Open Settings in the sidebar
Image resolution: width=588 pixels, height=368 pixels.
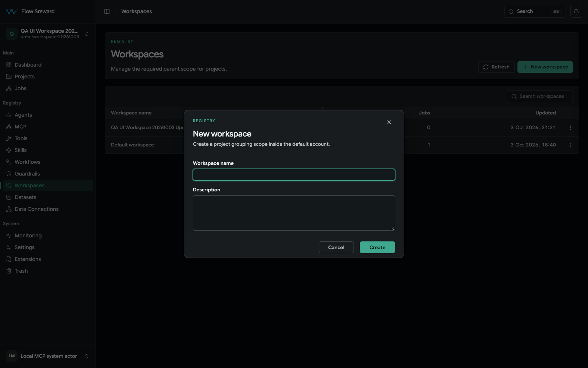tap(48, 247)
